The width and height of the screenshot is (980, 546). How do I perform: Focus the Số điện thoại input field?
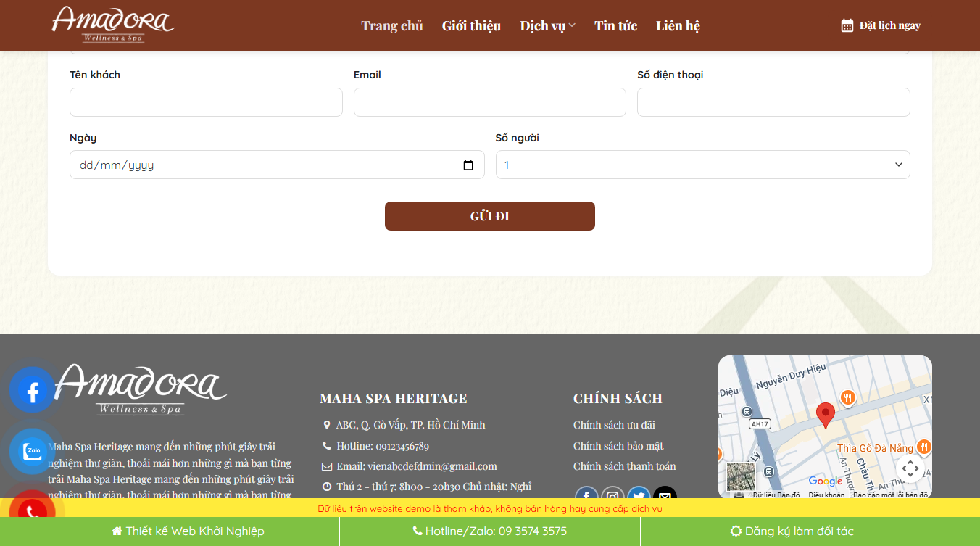point(773,102)
